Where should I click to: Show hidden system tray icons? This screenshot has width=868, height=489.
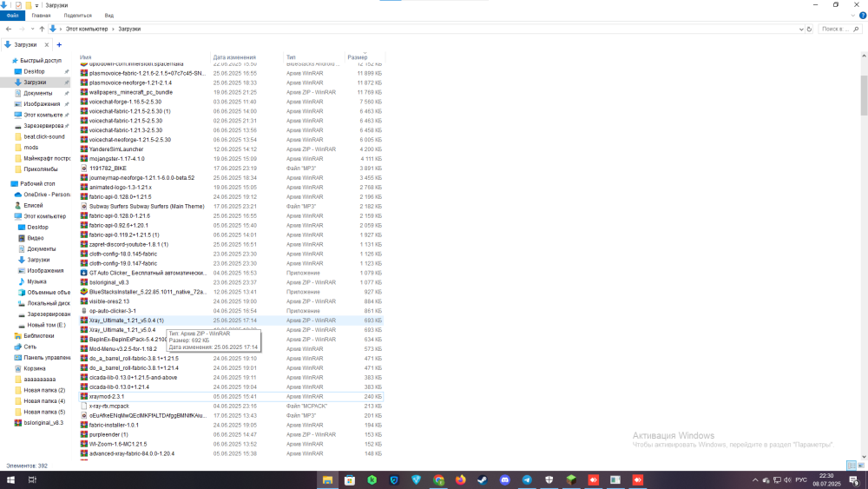pos(754,480)
